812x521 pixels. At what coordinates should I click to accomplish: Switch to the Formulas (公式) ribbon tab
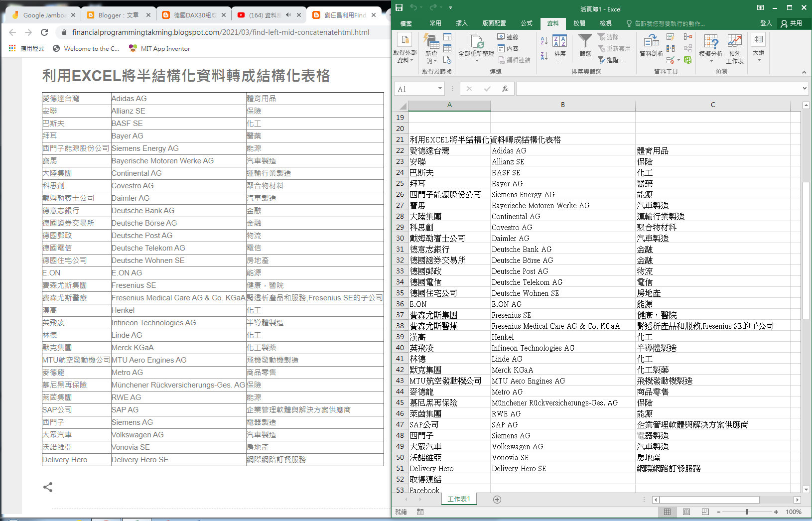[x=527, y=23]
